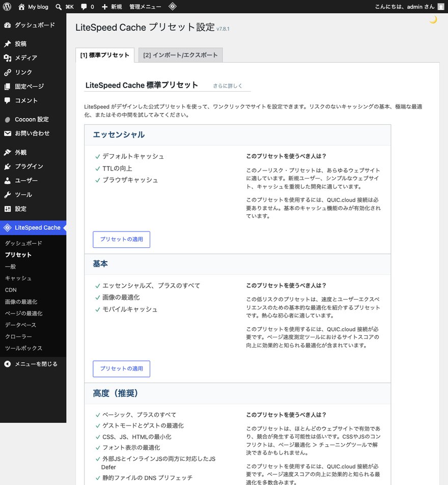This screenshot has height=485, width=448.
Task: Follow the さらに詳しく link
Action: pyautogui.click(x=228, y=85)
